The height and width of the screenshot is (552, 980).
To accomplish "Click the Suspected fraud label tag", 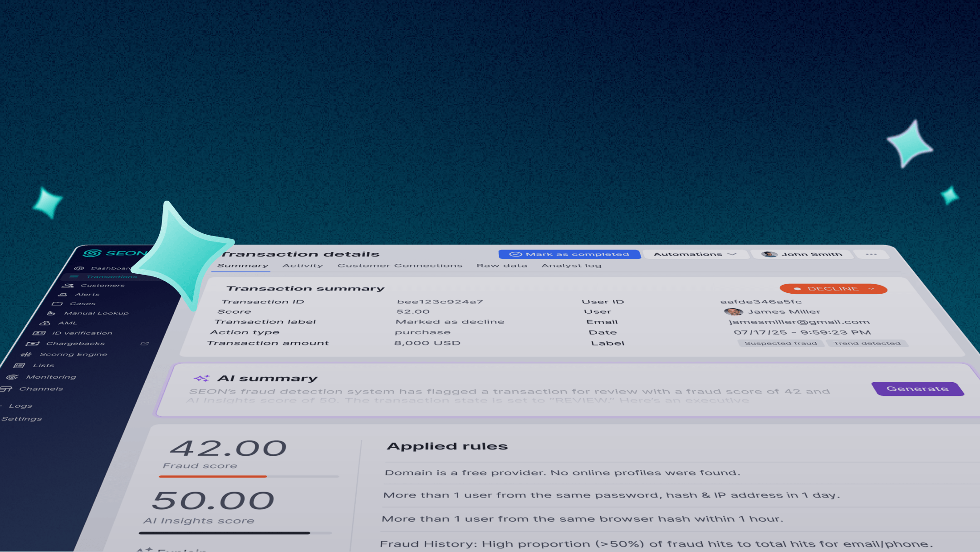I will coord(780,343).
